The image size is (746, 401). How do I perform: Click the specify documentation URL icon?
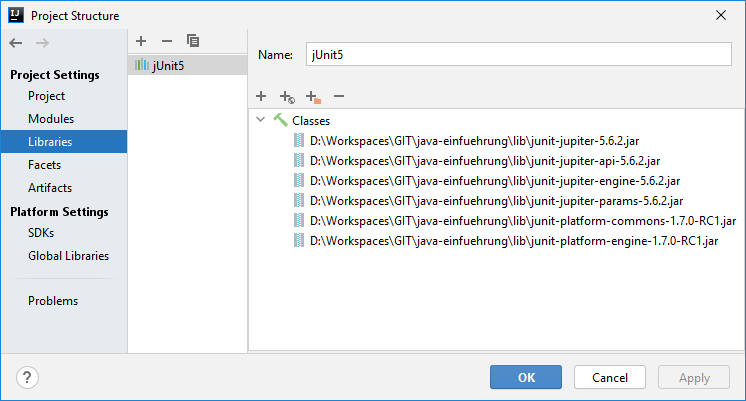pos(287,97)
